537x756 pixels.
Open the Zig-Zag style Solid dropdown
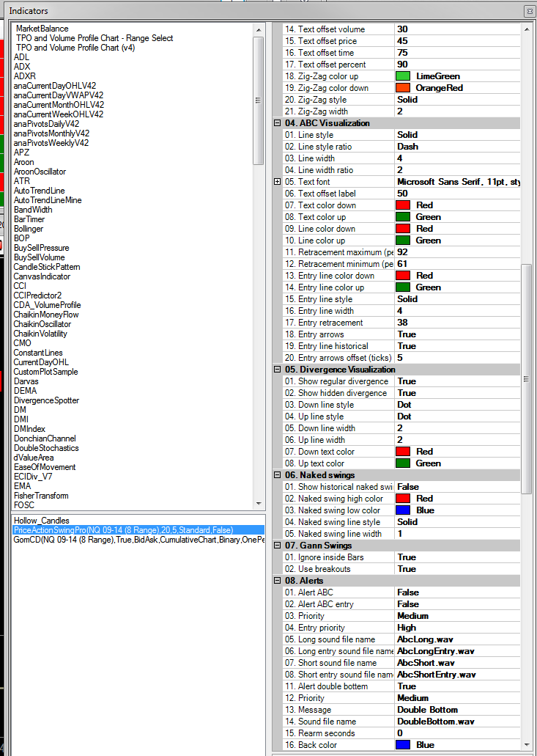tap(457, 100)
